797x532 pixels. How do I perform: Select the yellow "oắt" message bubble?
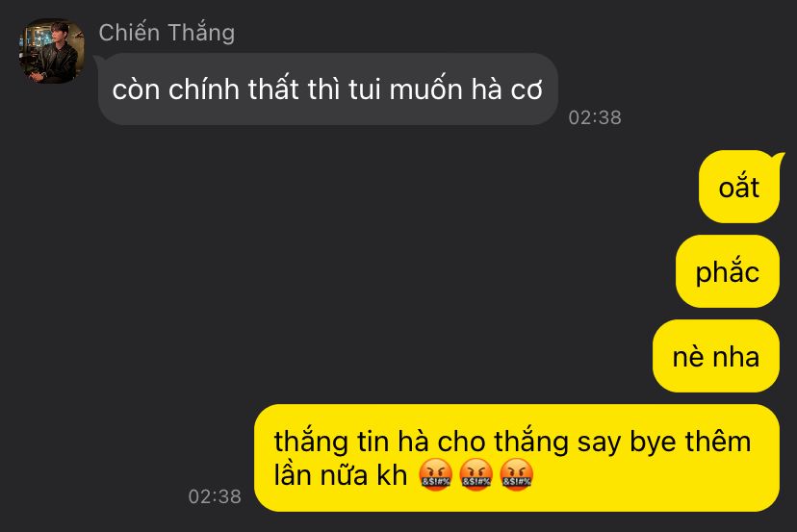pos(739,187)
